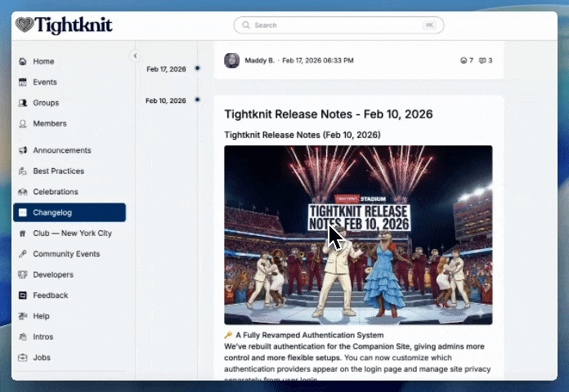Viewport: 569px width, 392px height.
Task: Go to Events in the sidebar
Action: tap(69, 82)
